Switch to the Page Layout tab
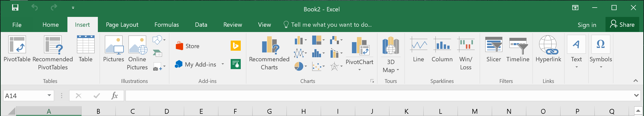The width and height of the screenshot is (644, 116). point(122,25)
